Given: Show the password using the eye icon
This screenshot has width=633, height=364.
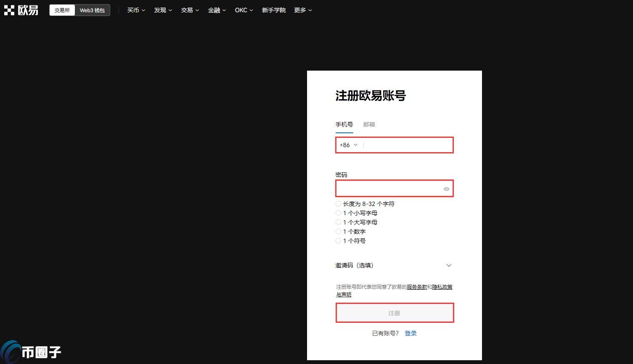Looking at the screenshot, I should (x=446, y=189).
